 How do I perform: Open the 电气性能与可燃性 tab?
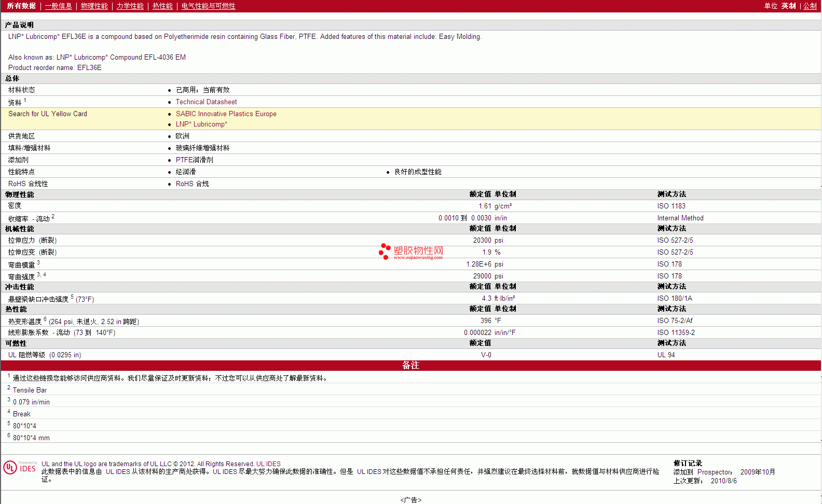pos(208,6)
